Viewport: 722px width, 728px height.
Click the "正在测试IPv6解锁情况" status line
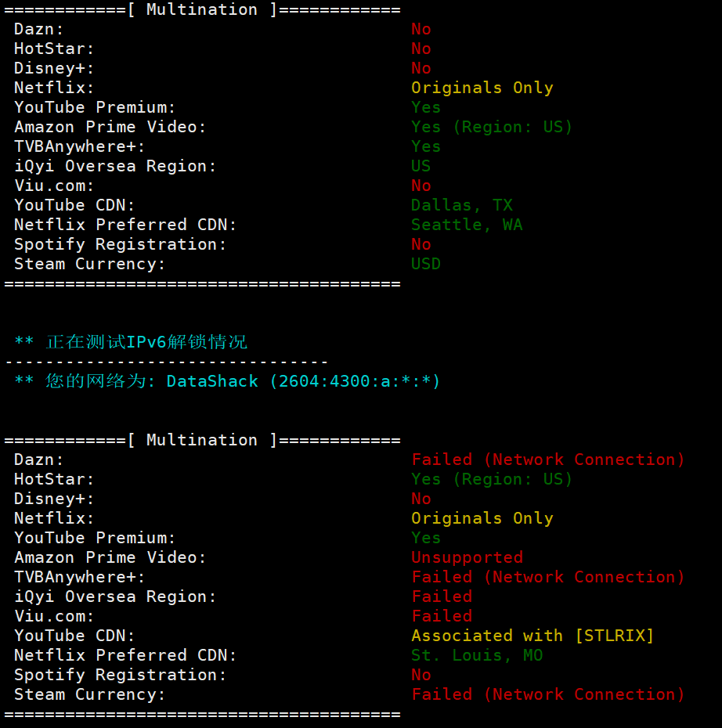(146, 342)
